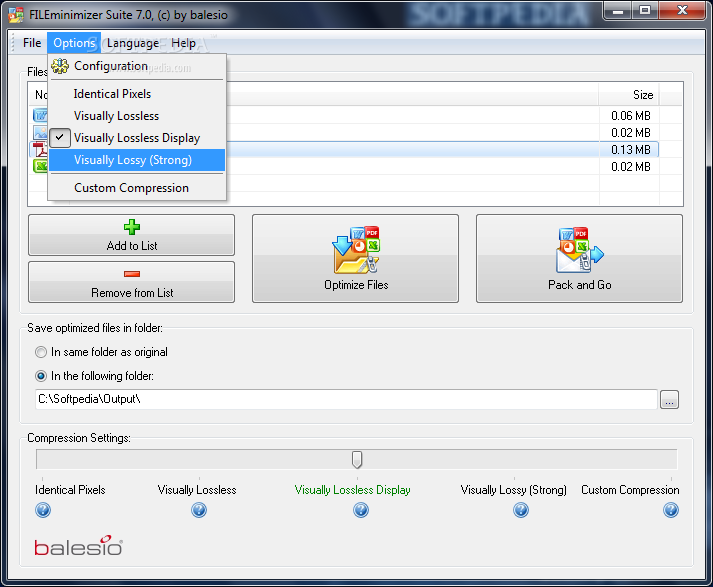Set slider to Visually Lossy (Strong) label
The height and width of the screenshot is (587, 713).
(x=513, y=490)
